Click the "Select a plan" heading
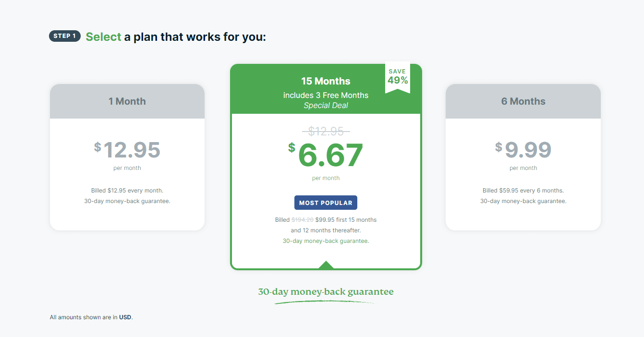This screenshot has width=644, height=337. tap(175, 37)
